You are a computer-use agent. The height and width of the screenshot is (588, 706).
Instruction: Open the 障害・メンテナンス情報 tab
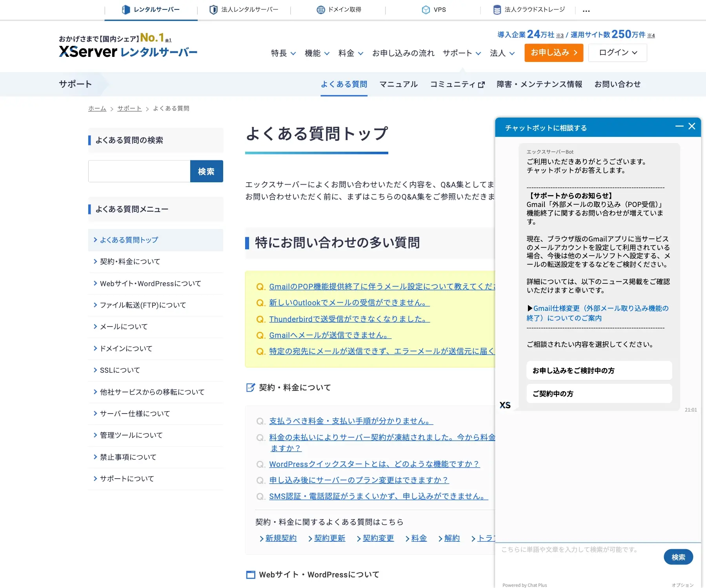(x=539, y=84)
